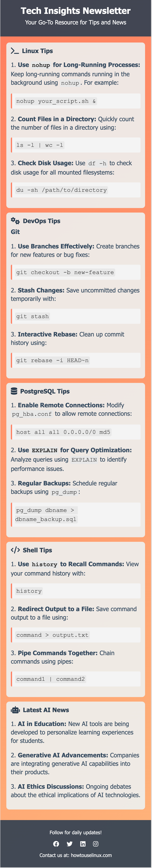Click the command1 | command2 code snippet
This screenshot has width=152, height=868.
51,679
